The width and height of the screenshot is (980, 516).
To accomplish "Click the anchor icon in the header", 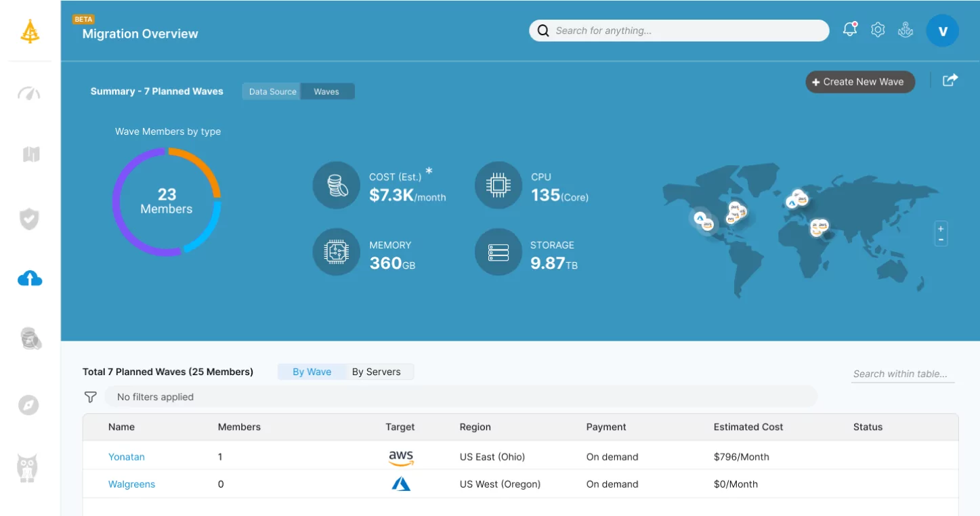I will 906,30.
